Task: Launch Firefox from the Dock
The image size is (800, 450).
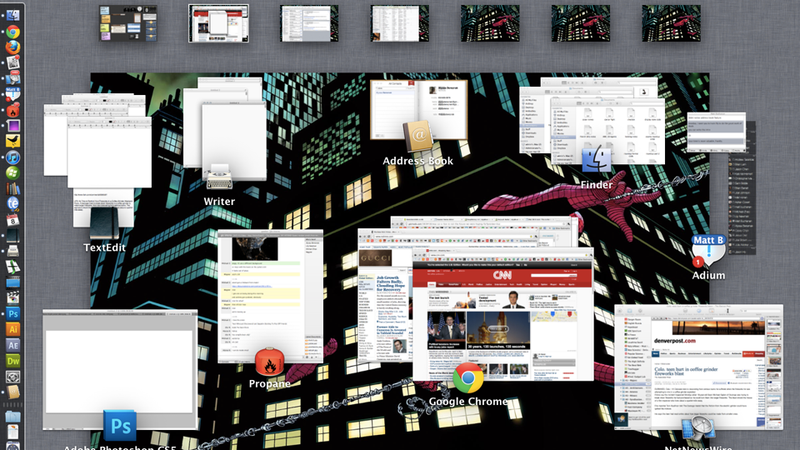Action: tap(13, 47)
